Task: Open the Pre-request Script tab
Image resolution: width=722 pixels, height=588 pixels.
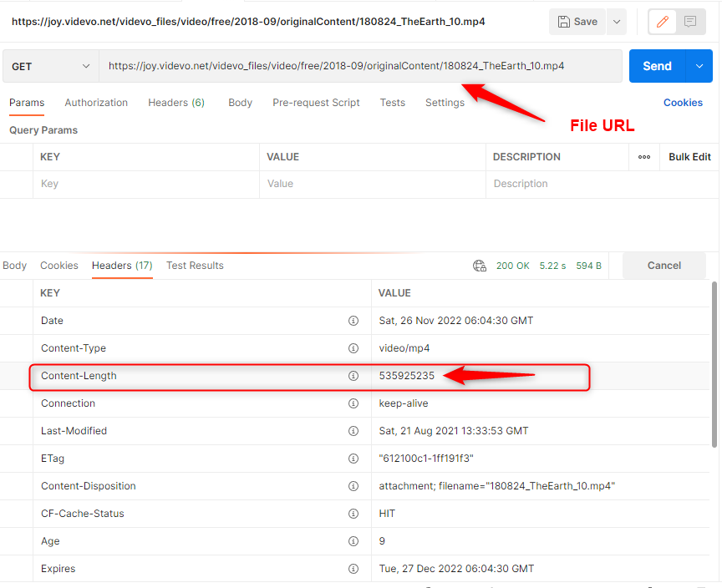Action: [x=316, y=103]
